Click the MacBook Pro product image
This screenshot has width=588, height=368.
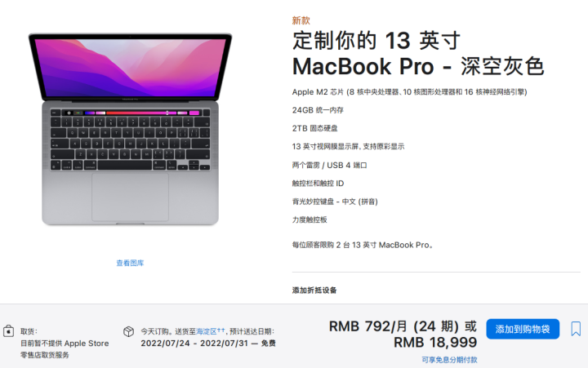click(130, 129)
